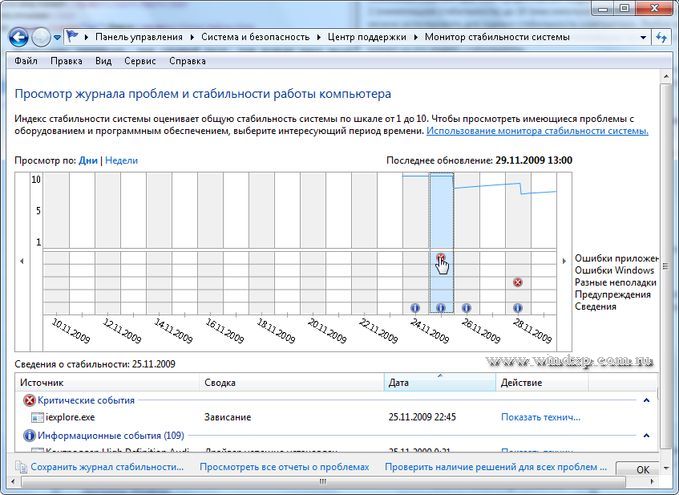
Task: Select the Система и безопасность breadcrumb
Action: tap(255, 37)
